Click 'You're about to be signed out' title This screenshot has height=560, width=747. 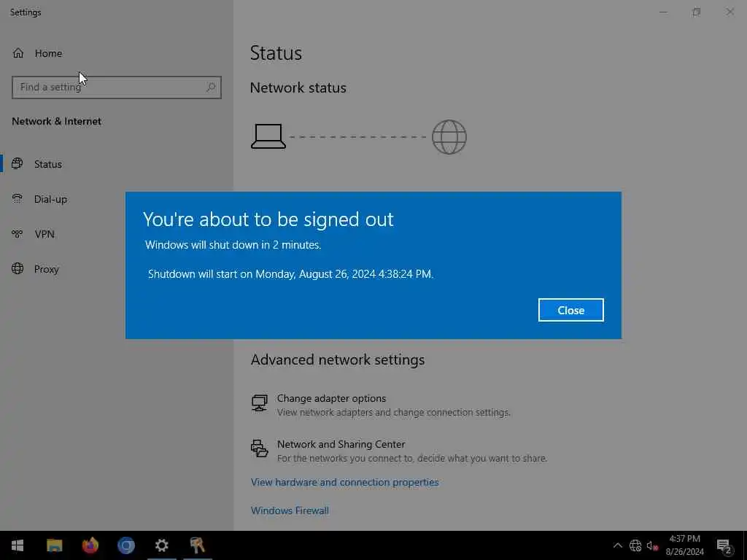click(x=268, y=219)
